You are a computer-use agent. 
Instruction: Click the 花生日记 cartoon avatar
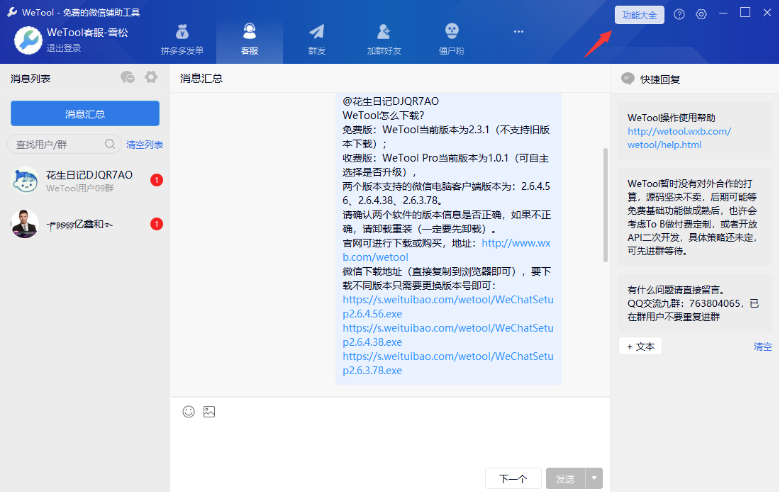click(x=24, y=180)
